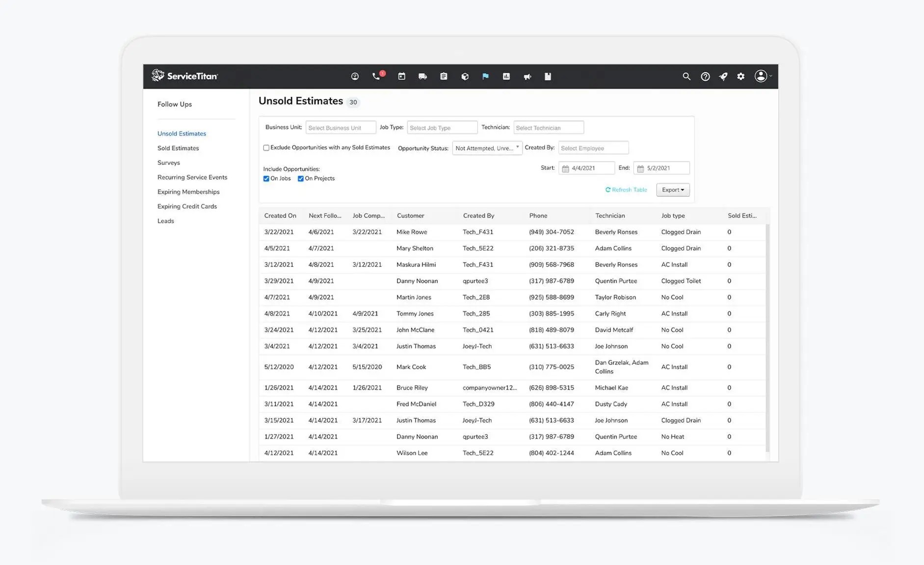Click technician Carly Right
The image size is (924, 565).
click(x=610, y=314)
